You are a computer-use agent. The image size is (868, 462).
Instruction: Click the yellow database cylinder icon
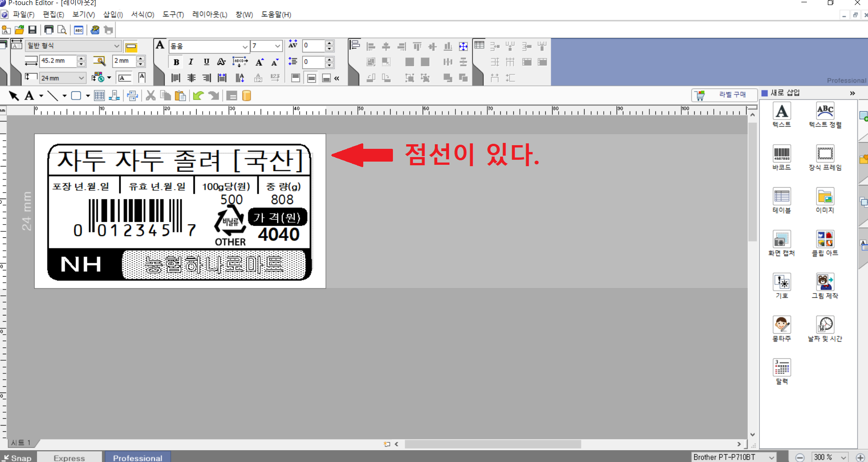coord(246,95)
